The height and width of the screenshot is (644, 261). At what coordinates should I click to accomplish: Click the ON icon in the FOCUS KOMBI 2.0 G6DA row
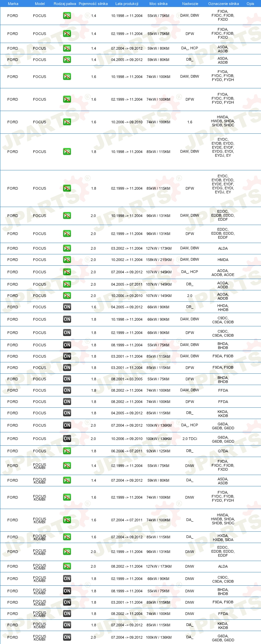[67, 637]
